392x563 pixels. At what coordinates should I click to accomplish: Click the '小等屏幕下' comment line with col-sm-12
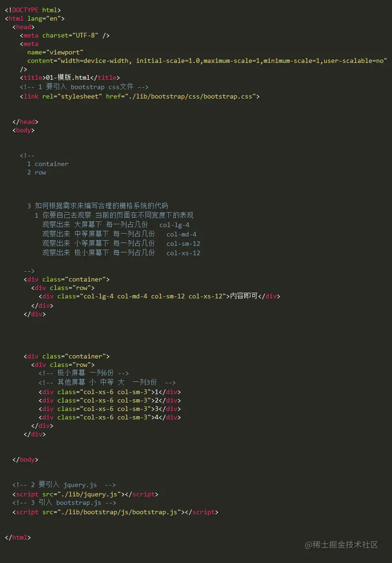[x=121, y=243]
